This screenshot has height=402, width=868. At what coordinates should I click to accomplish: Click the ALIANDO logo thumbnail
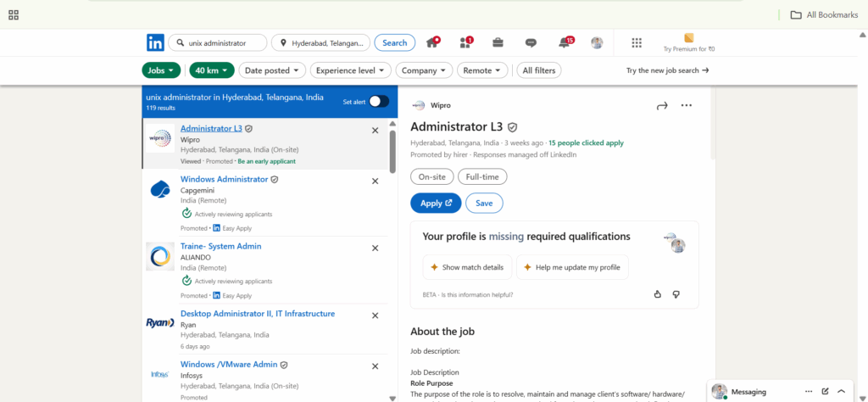pyautogui.click(x=160, y=256)
